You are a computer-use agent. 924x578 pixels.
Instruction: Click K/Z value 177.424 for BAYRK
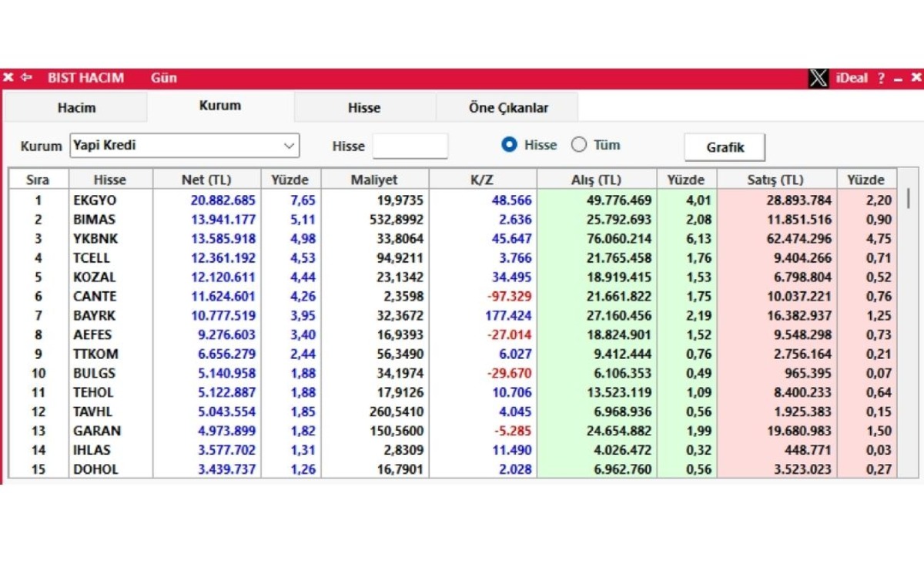tap(508, 316)
